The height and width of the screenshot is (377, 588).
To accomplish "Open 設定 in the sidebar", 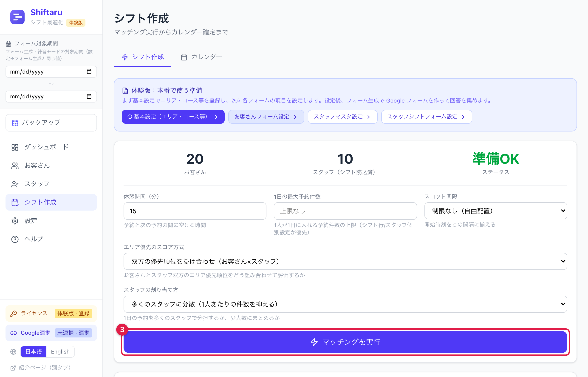I will (x=51, y=221).
